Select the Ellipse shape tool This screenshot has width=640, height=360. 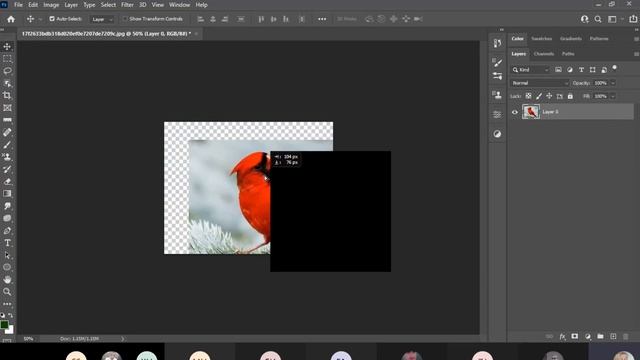pyautogui.click(x=7, y=267)
